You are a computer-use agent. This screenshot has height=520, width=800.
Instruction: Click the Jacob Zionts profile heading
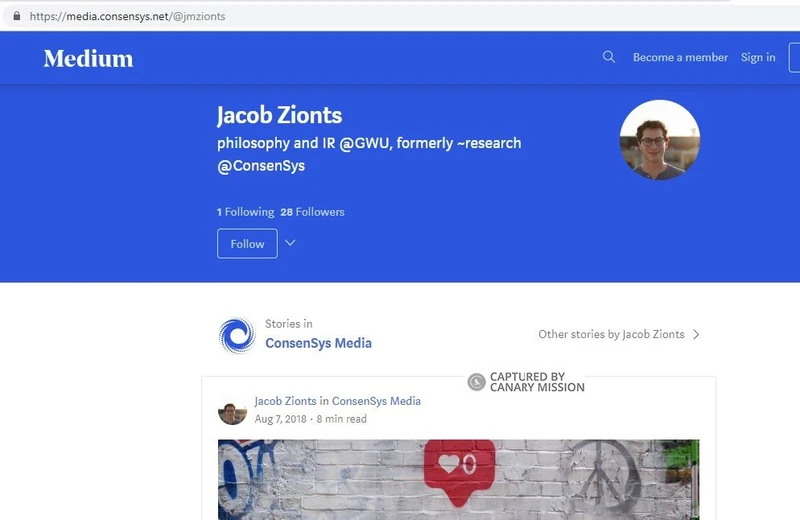point(279,115)
